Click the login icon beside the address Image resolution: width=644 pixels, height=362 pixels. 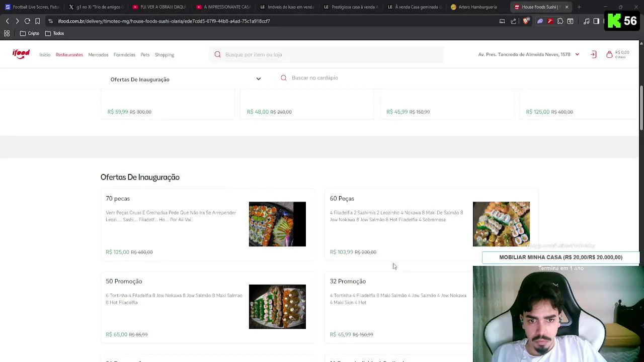click(x=593, y=54)
